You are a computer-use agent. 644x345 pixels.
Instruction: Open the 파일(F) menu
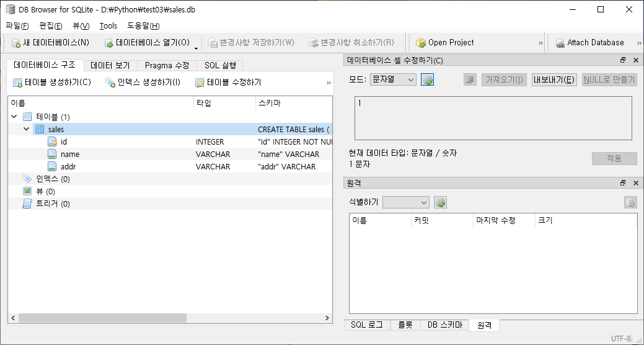pyautogui.click(x=17, y=26)
